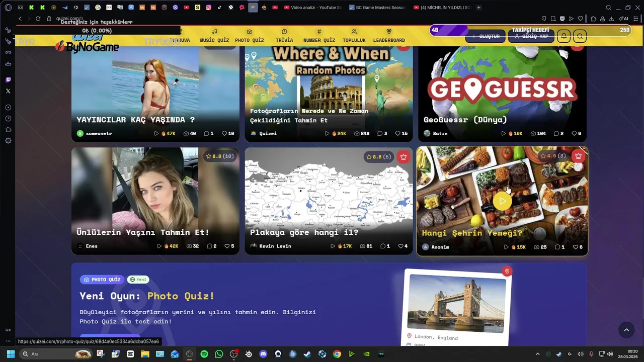Open the Music Quiz menu item
644x362 pixels.
(x=214, y=36)
